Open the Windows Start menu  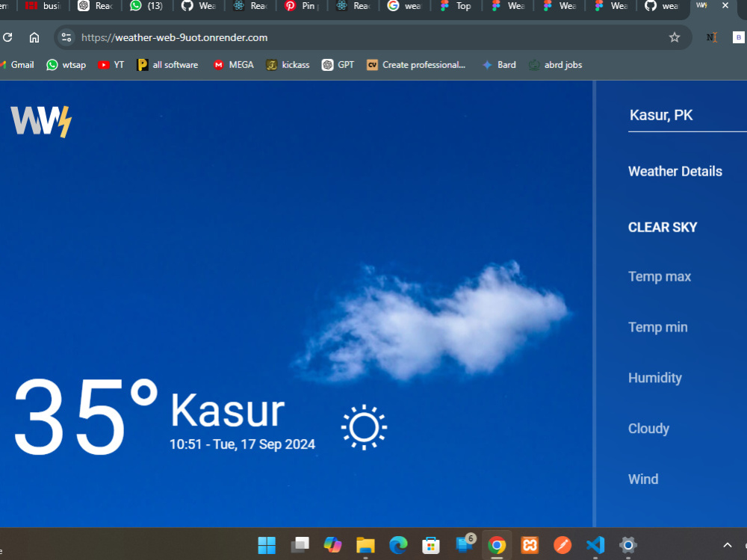[x=267, y=545]
